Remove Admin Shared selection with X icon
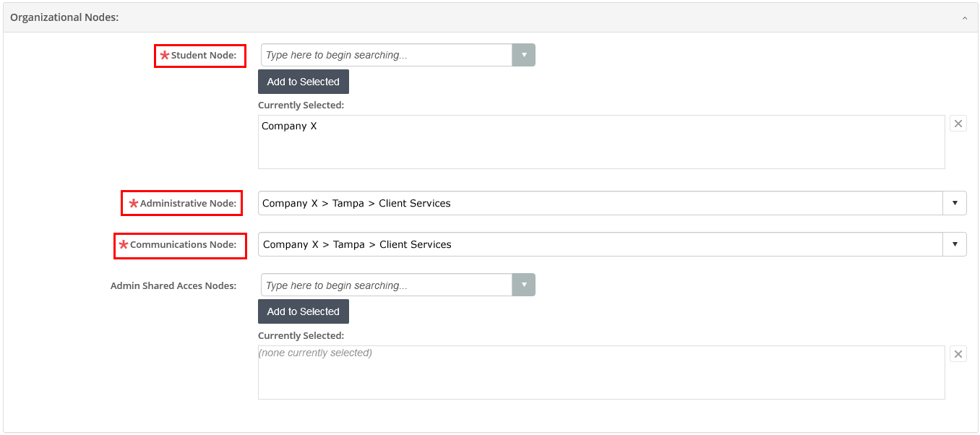 [x=958, y=354]
